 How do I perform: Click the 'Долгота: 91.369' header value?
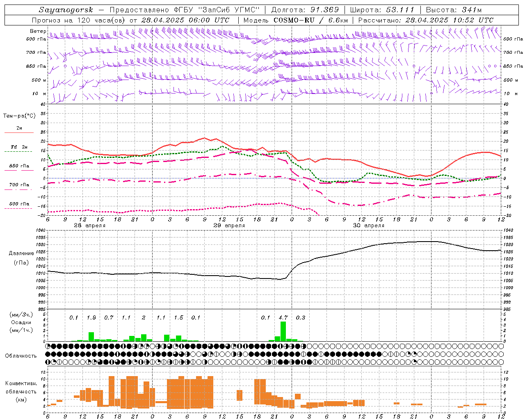click(305, 10)
